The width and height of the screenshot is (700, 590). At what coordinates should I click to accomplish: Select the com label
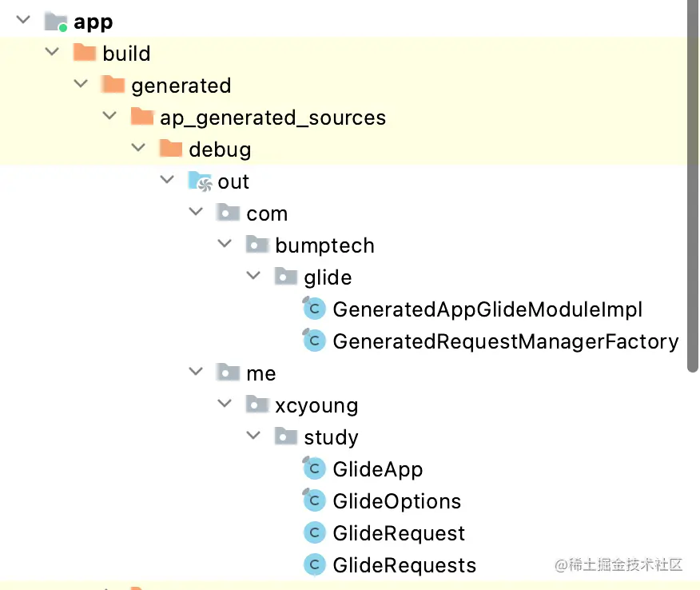click(x=267, y=214)
